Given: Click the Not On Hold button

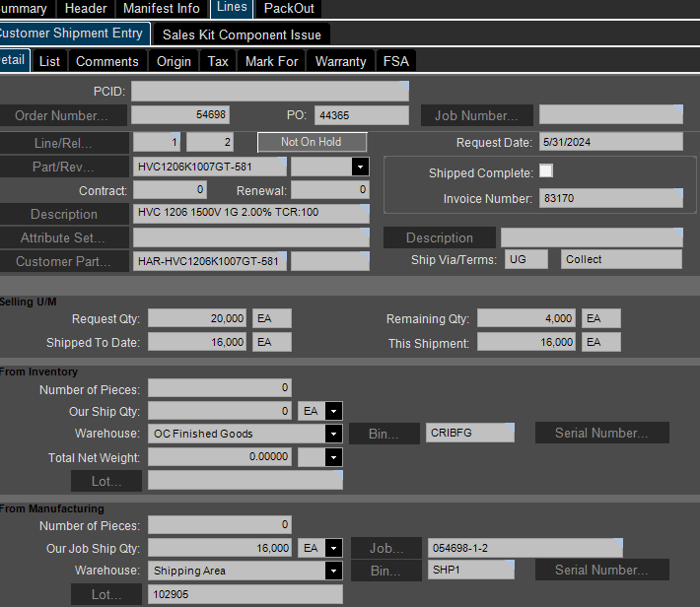Looking at the screenshot, I should coord(313,142).
